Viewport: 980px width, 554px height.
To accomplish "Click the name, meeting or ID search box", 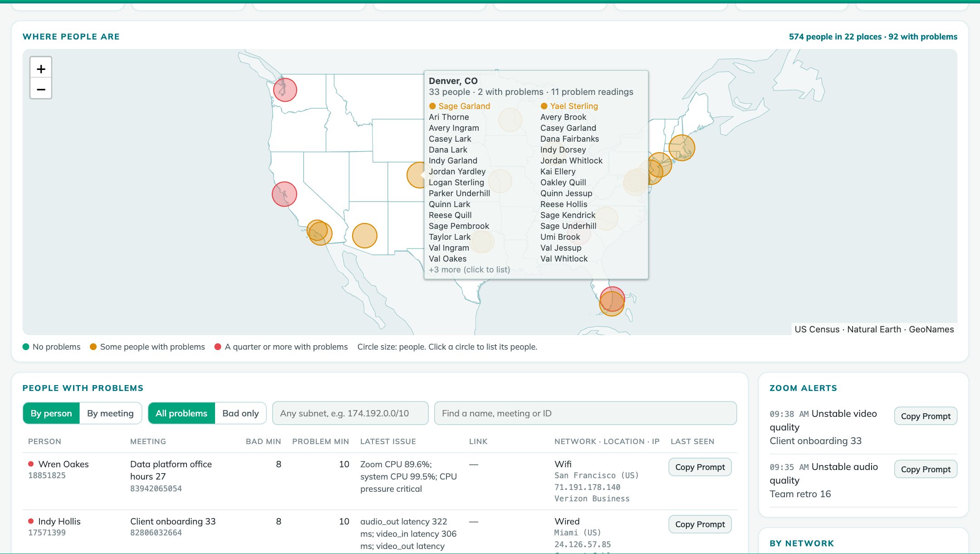I will (585, 413).
